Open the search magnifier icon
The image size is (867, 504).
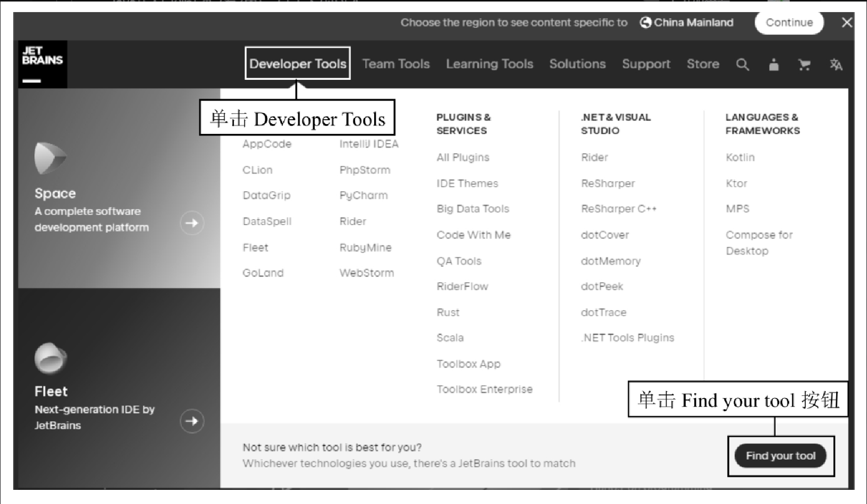[742, 65]
